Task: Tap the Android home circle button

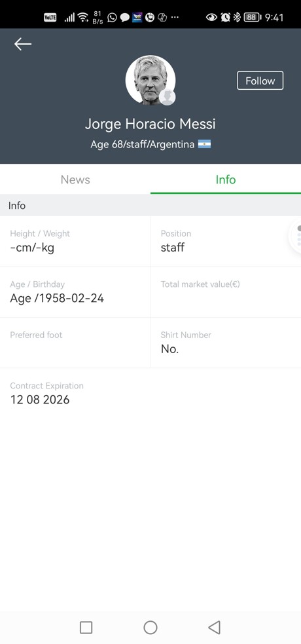Action: [x=150, y=627]
